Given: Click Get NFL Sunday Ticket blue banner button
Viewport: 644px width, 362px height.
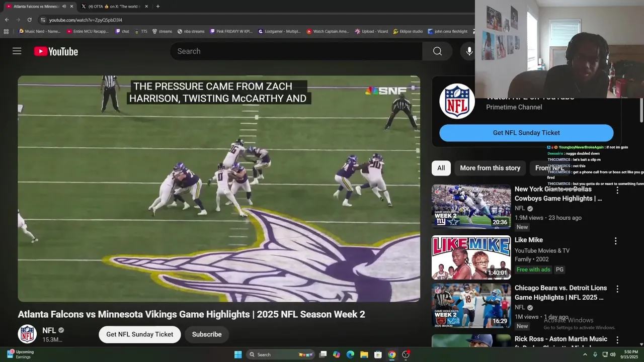Looking at the screenshot, I should pos(526,133).
